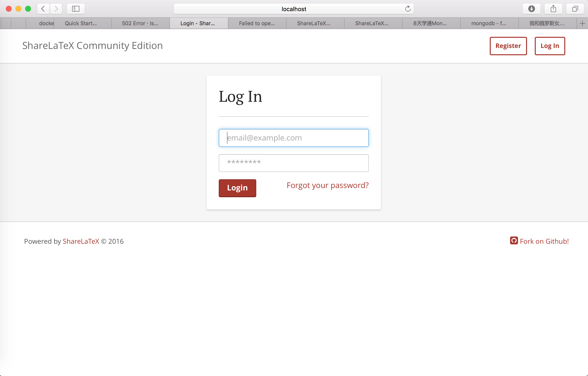Switch to the Quick Start tab

(81, 23)
